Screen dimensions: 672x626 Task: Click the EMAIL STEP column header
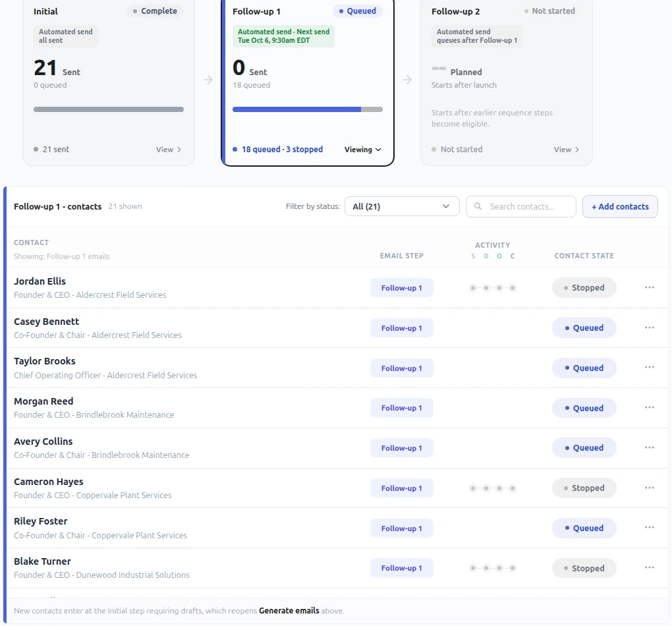click(x=401, y=256)
